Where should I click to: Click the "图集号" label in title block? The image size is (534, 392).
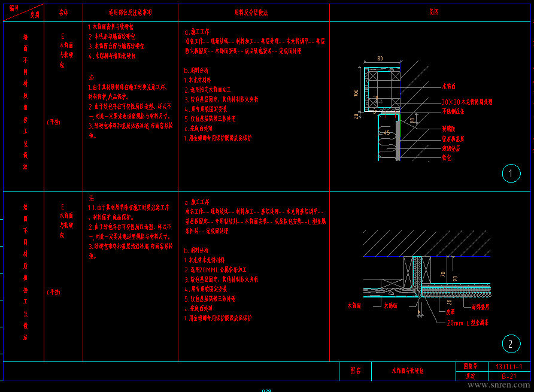pos(471,366)
